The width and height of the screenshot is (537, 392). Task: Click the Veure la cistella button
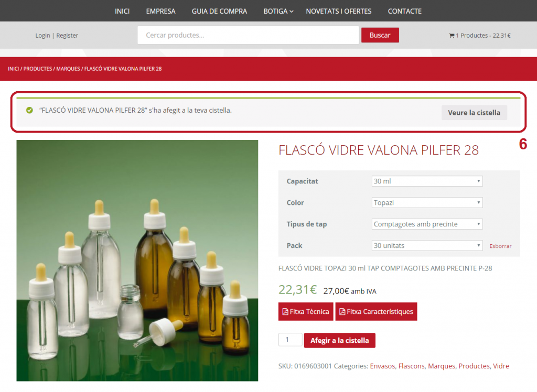click(x=474, y=113)
